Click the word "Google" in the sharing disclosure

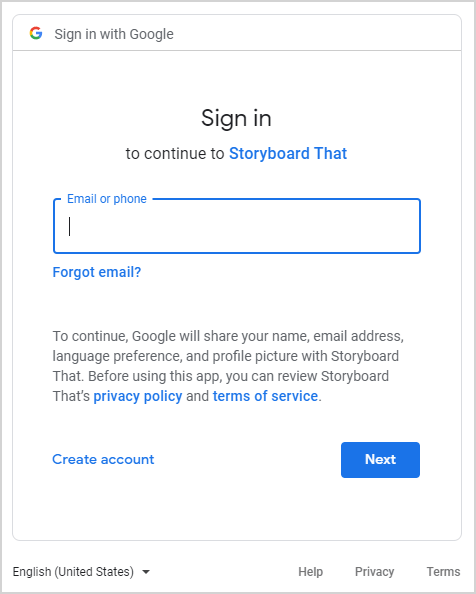pyautogui.click(x=154, y=336)
